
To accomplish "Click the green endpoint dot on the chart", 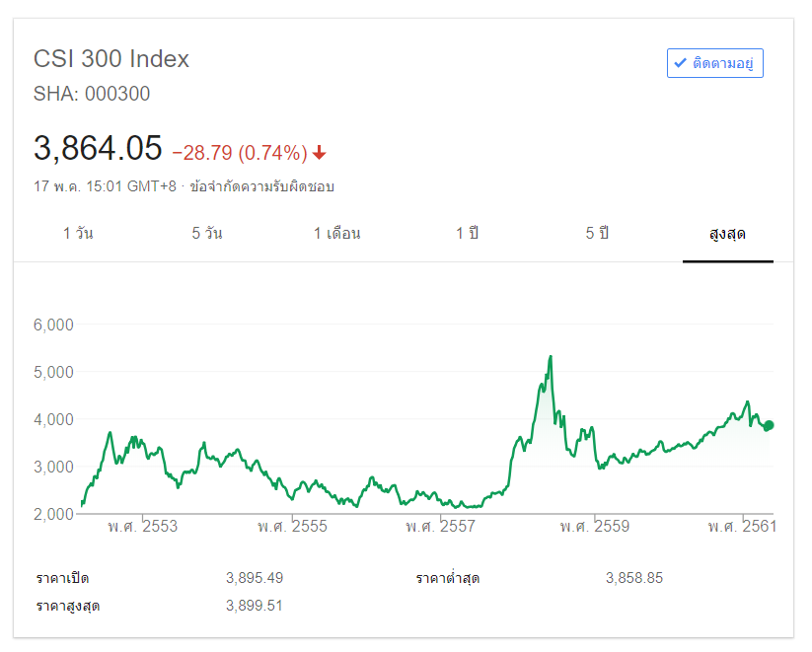I will tap(769, 425).
